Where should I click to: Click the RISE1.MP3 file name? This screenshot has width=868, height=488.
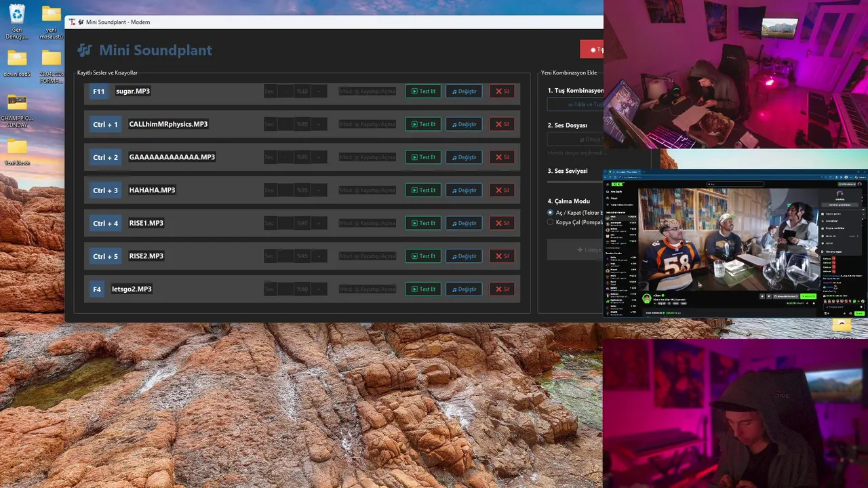click(x=146, y=223)
